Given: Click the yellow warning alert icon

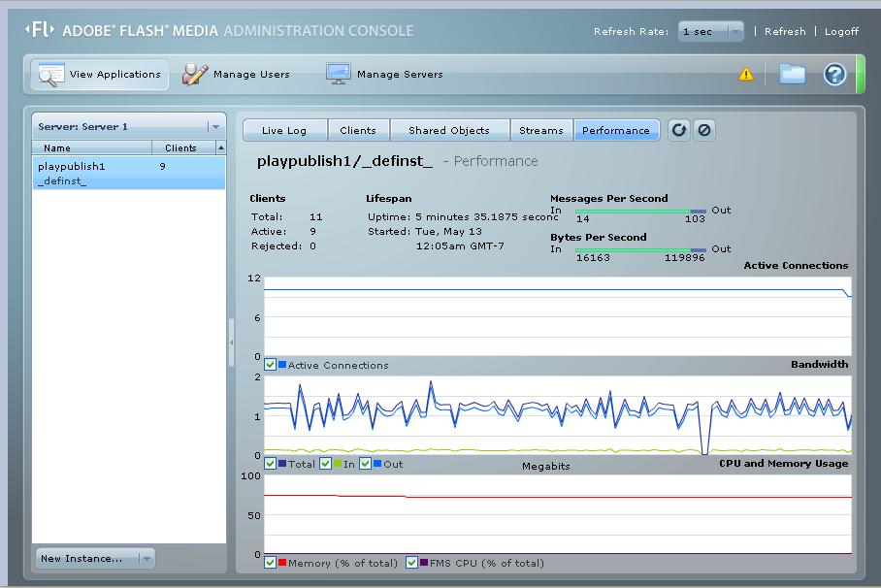Looking at the screenshot, I should click(745, 74).
